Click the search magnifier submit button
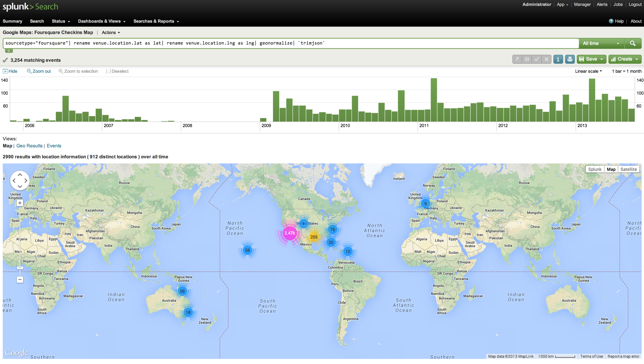This screenshot has width=644, height=364. 632,43
